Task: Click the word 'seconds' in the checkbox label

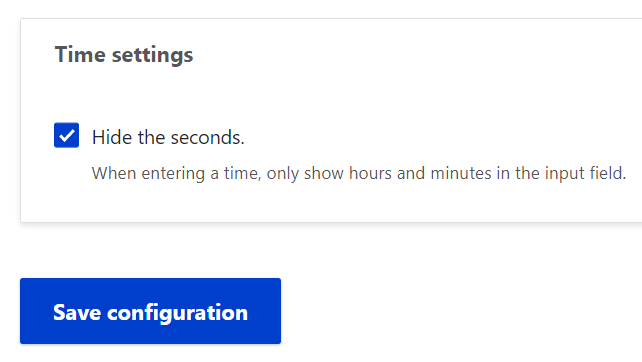Action: (x=208, y=138)
